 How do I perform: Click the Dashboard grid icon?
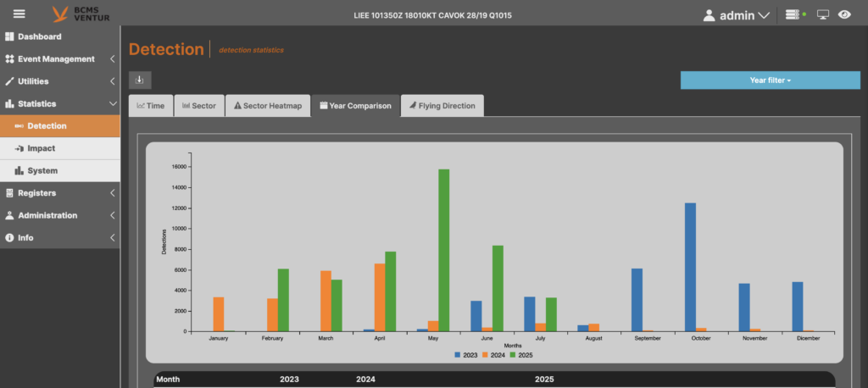pyautogui.click(x=8, y=36)
